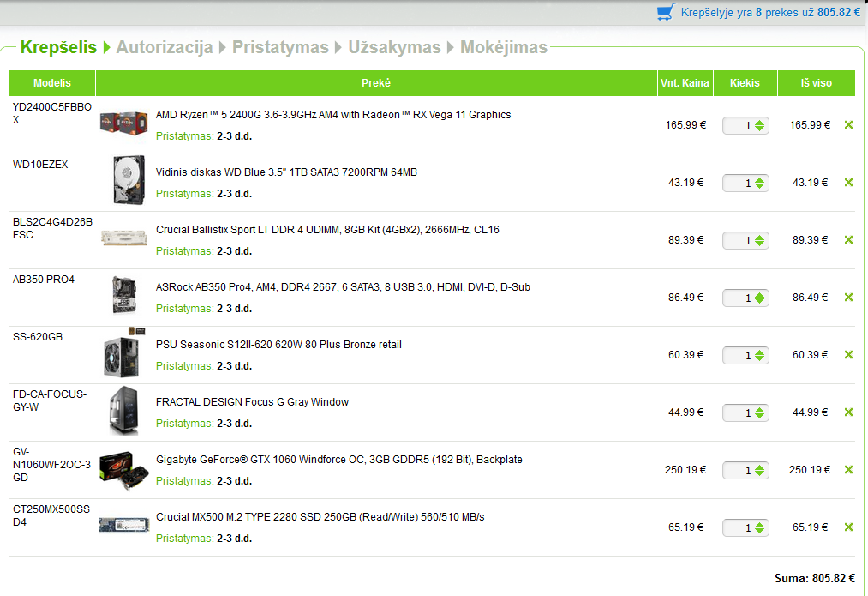Open the Seasonic PSU thumbnail image
Viewport: 868px width, 596px height.
click(x=124, y=353)
